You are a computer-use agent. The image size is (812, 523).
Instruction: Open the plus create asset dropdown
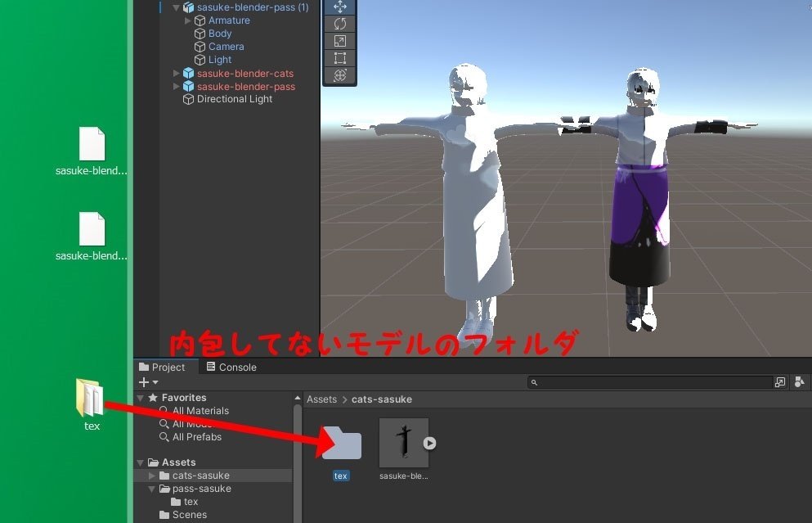click(x=148, y=382)
